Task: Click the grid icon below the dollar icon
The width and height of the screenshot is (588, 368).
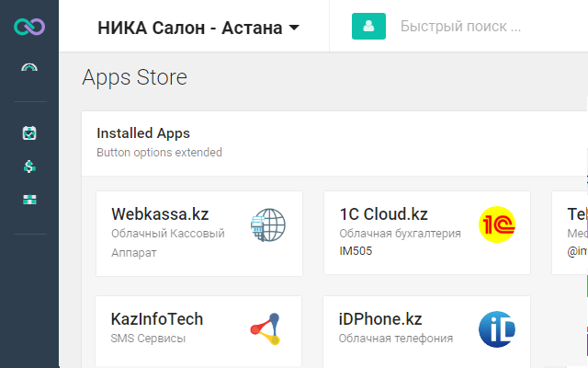Action: [x=29, y=199]
